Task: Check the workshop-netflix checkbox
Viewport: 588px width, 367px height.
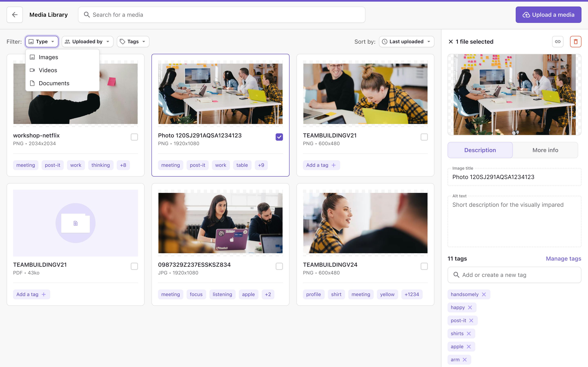Action: tap(134, 137)
